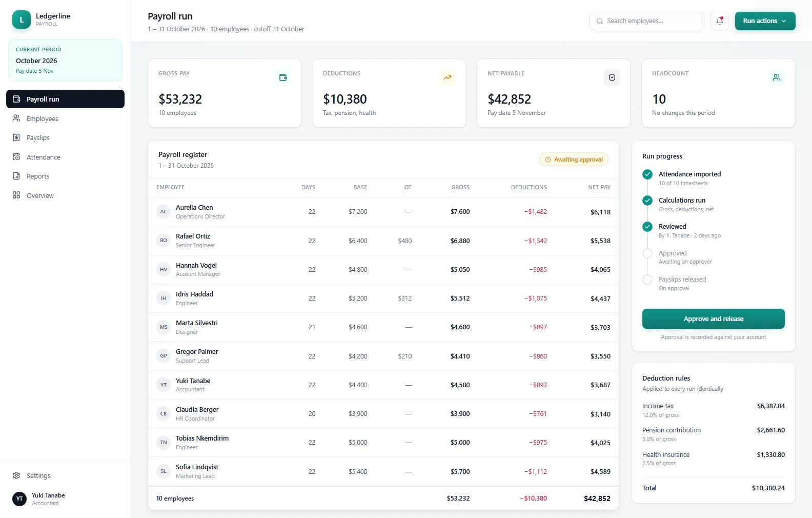
Task: Click Rafael Ortiz's RO avatar
Action: (164, 241)
